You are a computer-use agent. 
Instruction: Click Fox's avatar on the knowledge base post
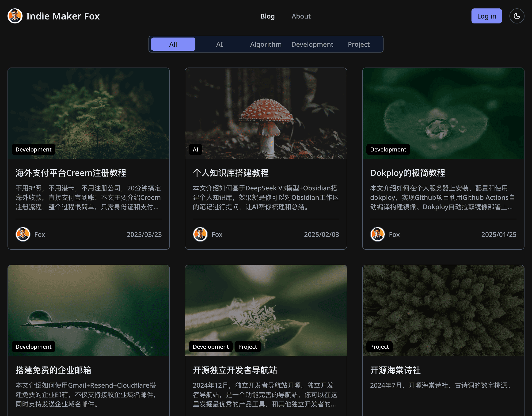[x=200, y=234]
